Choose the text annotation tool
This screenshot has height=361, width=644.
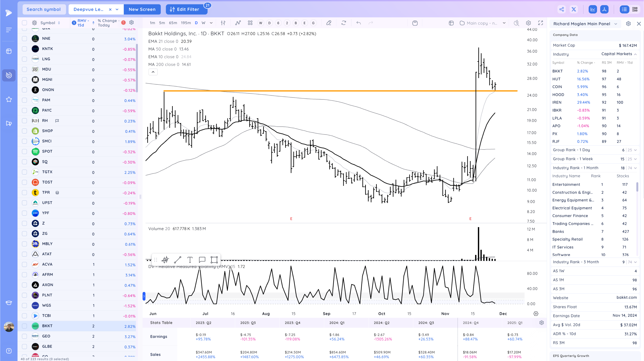click(190, 260)
